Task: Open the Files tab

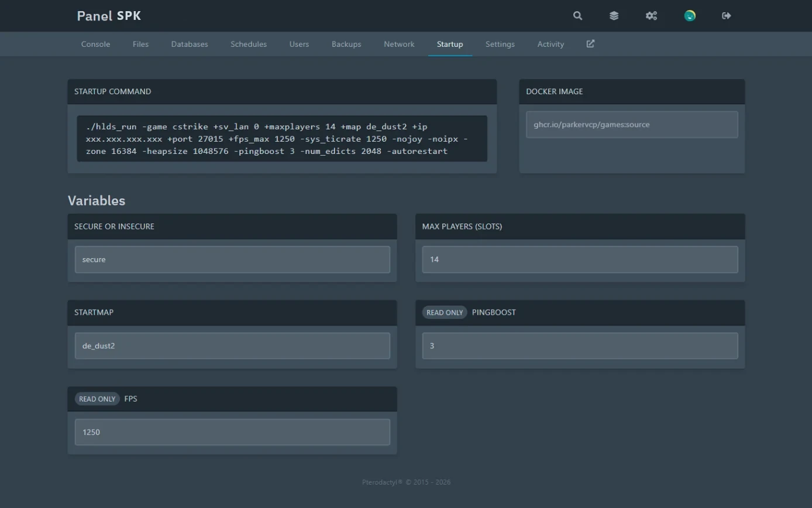Action: [140, 44]
